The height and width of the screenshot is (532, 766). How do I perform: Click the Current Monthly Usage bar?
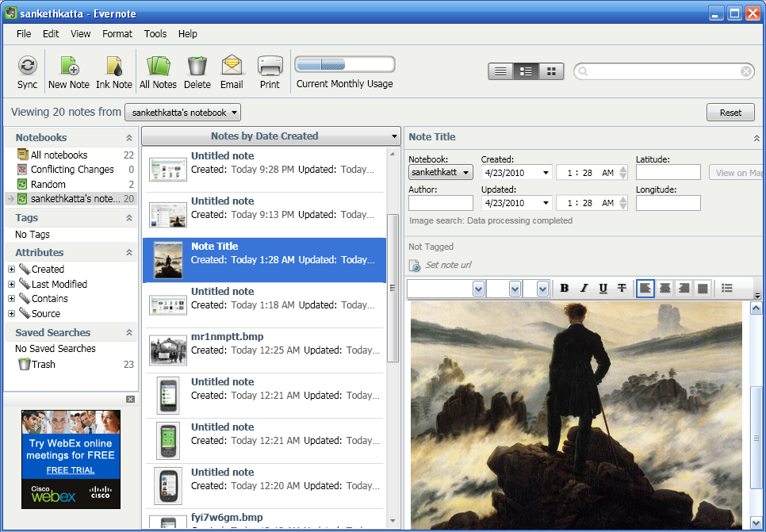(x=345, y=64)
